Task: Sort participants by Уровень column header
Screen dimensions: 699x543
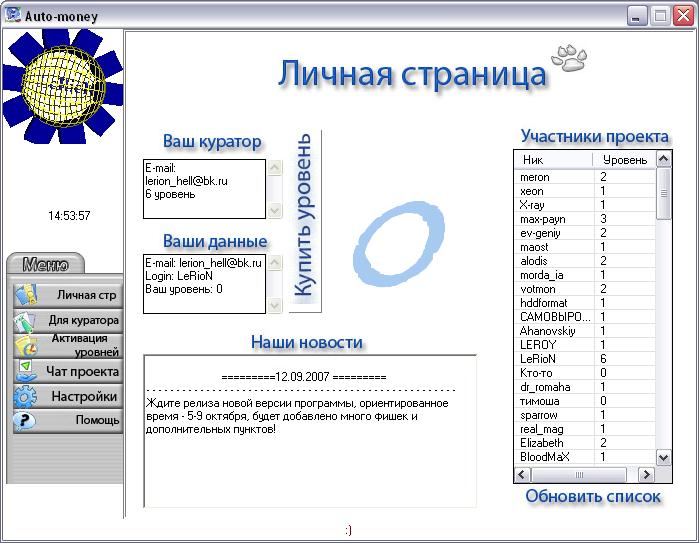Action: pos(625,160)
